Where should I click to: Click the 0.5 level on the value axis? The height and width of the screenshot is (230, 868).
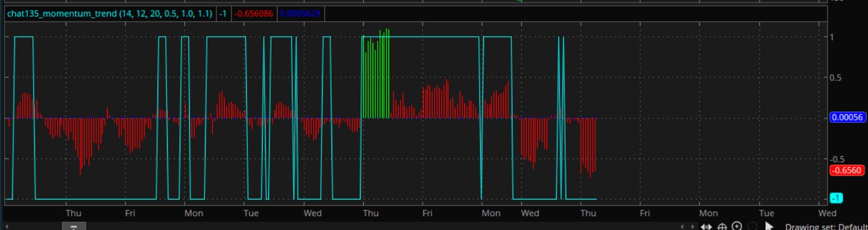point(838,77)
